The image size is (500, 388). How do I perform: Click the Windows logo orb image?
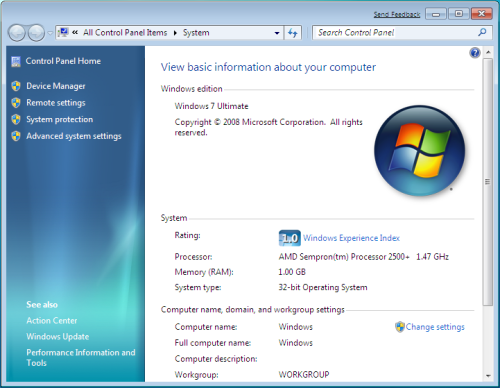(x=419, y=151)
